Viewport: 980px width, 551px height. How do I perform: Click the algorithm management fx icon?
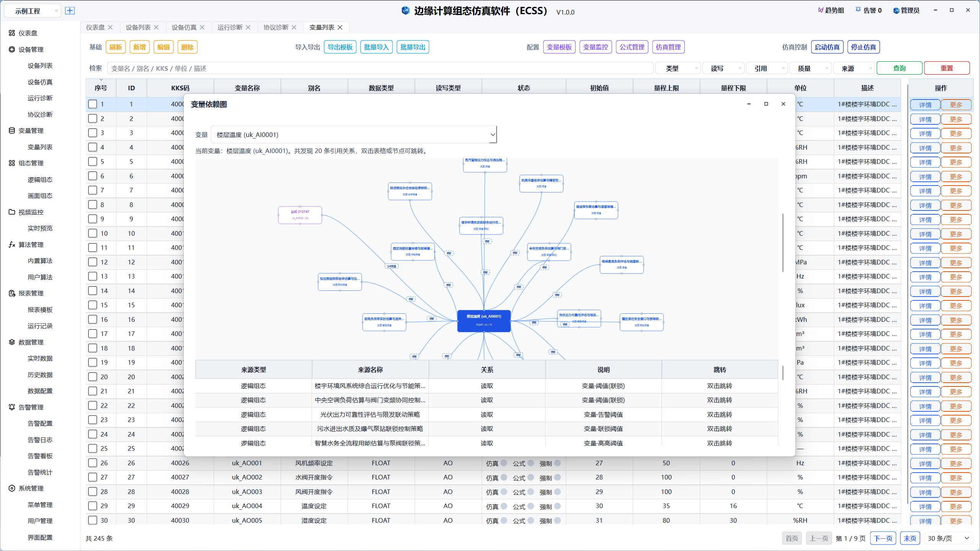12,245
